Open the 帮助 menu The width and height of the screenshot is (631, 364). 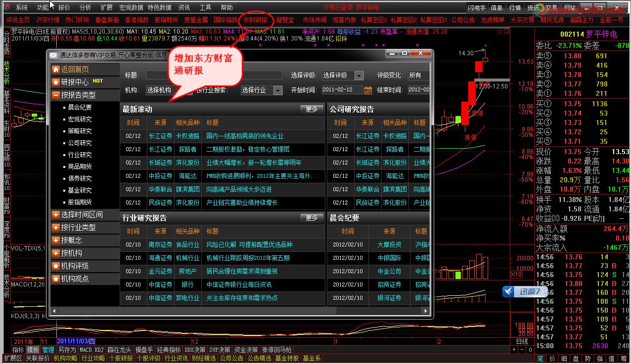point(226,7)
